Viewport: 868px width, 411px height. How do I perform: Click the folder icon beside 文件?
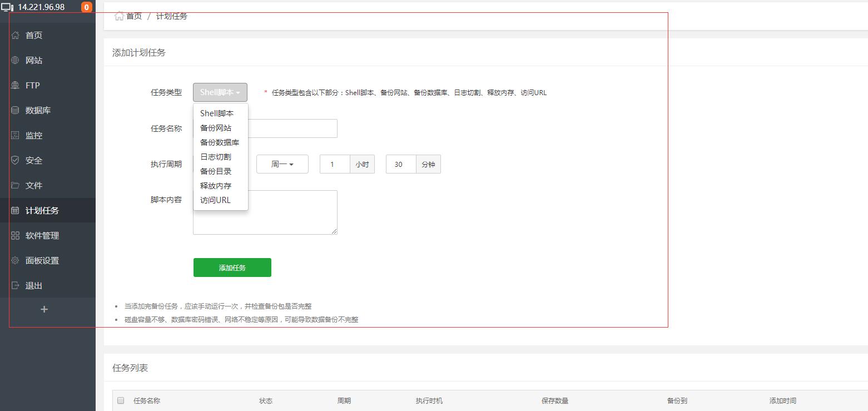[15, 185]
